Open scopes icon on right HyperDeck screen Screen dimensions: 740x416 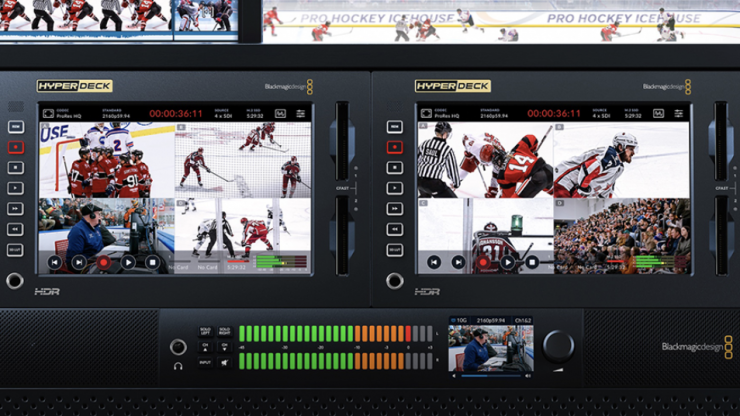[659, 114]
